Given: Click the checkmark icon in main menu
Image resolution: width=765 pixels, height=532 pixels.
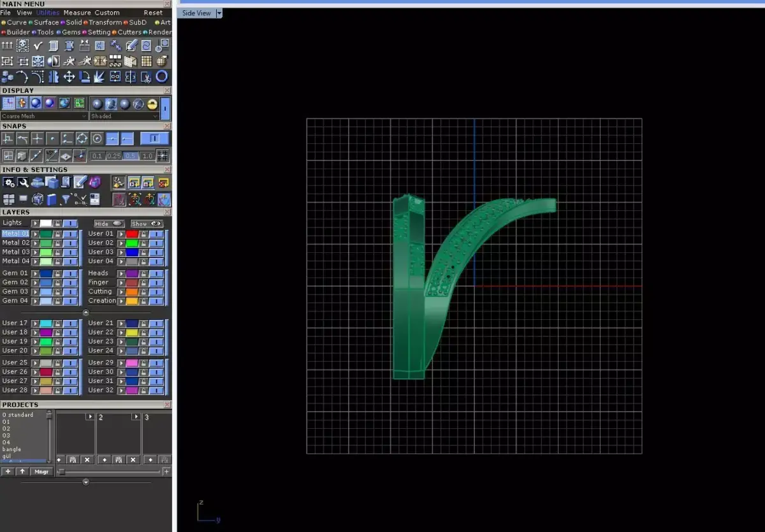Looking at the screenshot, I should tap(38, 46).
